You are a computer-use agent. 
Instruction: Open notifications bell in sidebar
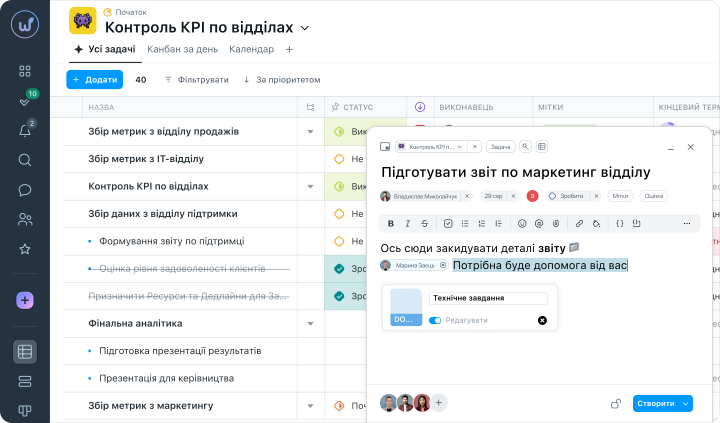click(x=25, y=131)
